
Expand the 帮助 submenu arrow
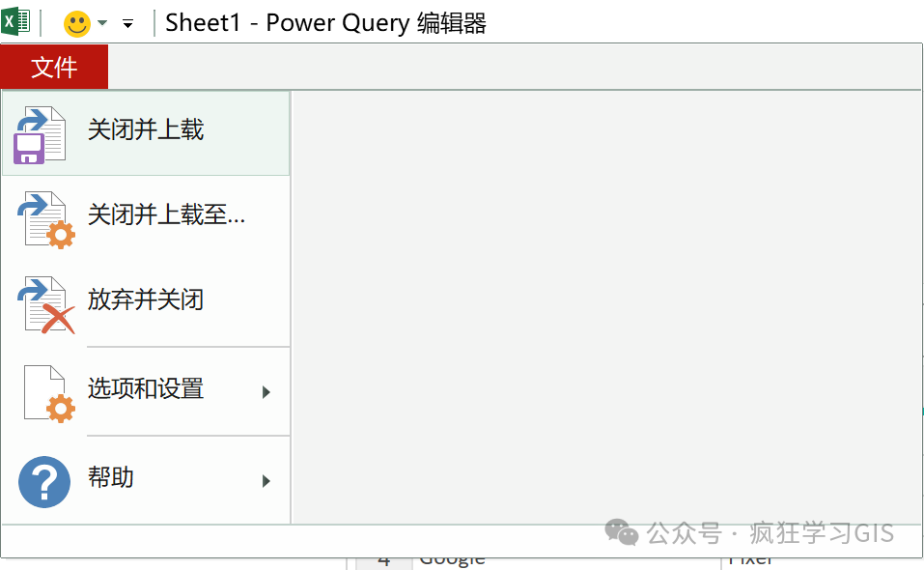[x=266, y=481]
